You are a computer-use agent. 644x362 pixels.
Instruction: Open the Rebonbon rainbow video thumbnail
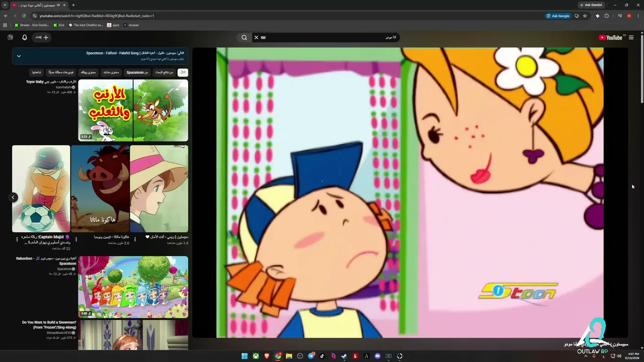tap(133, 287)
